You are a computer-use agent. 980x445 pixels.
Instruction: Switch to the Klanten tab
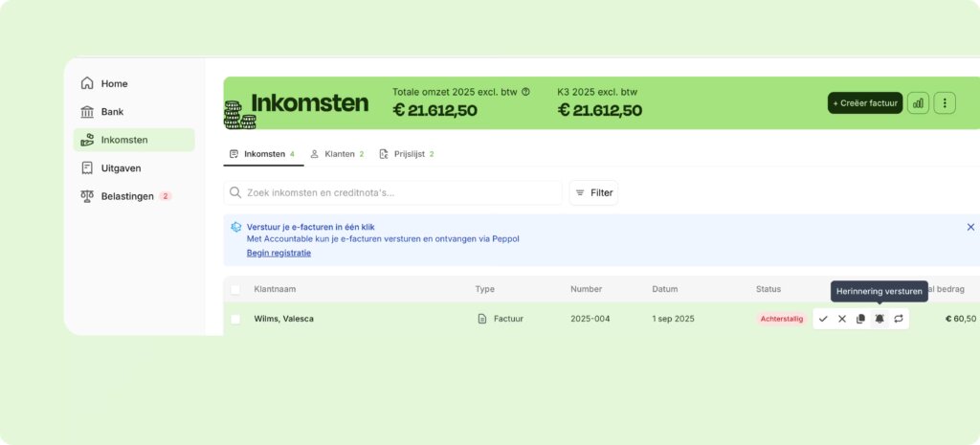pos(337,153)
